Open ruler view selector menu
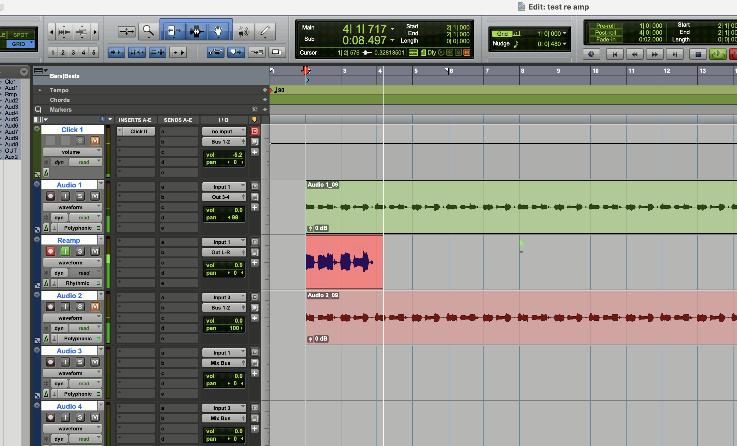737x446 pixels. [x=41, y=70]
